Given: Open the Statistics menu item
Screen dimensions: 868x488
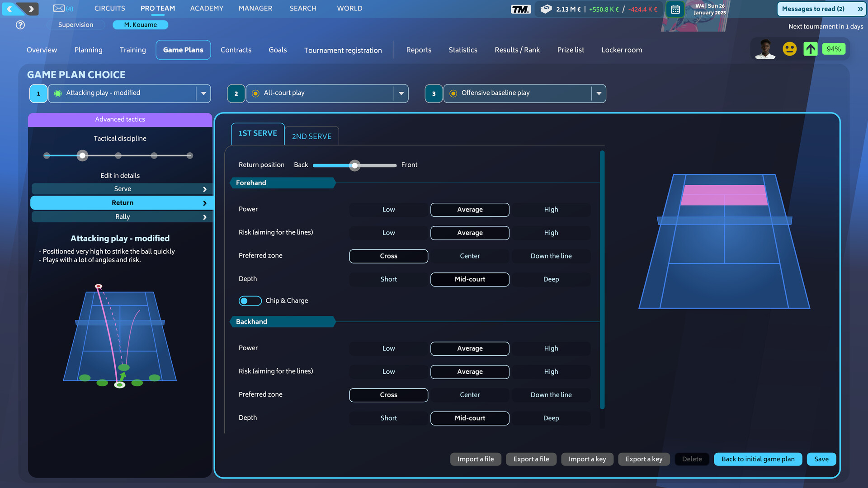Looking at the screenshot, I should click(x=463, y=50).
